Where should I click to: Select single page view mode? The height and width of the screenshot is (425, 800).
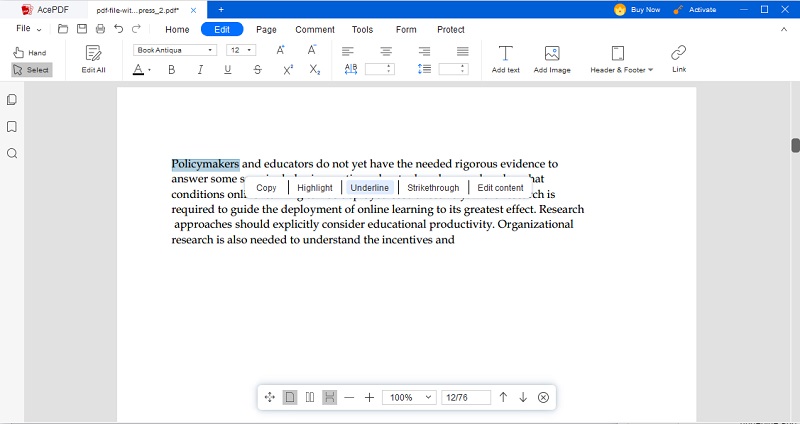tap(290, 397)
